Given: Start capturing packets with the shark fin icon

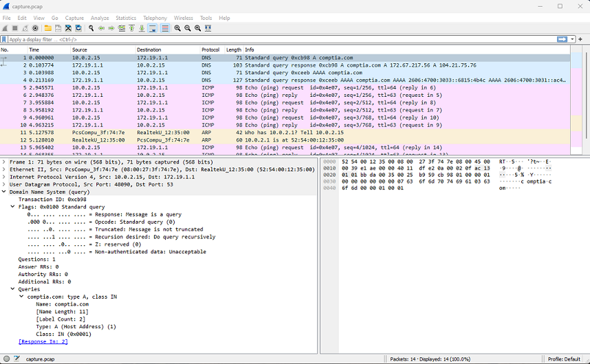Looking at the screenshot, I should 5,28.
